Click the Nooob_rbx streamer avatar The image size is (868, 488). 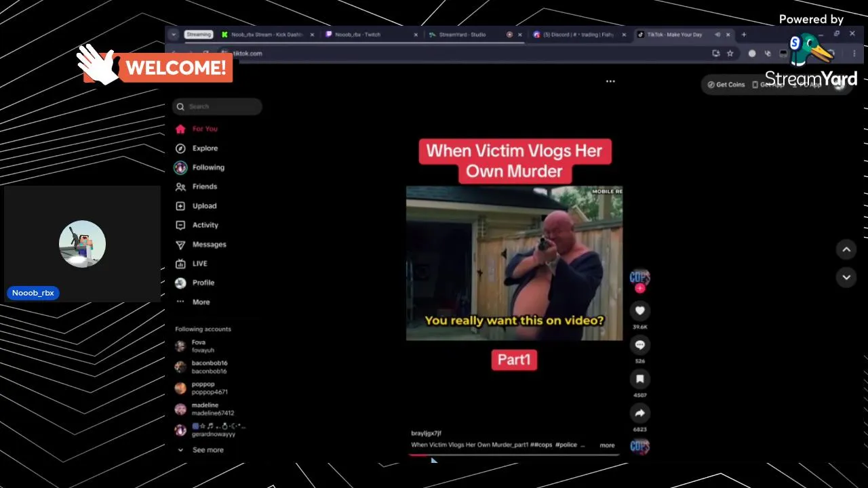(82, 244)
